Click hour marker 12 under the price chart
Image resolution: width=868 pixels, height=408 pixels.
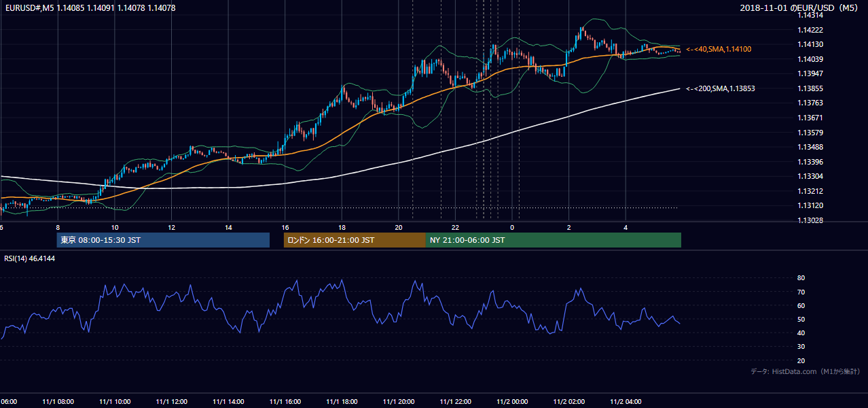[x=171, y=227]
